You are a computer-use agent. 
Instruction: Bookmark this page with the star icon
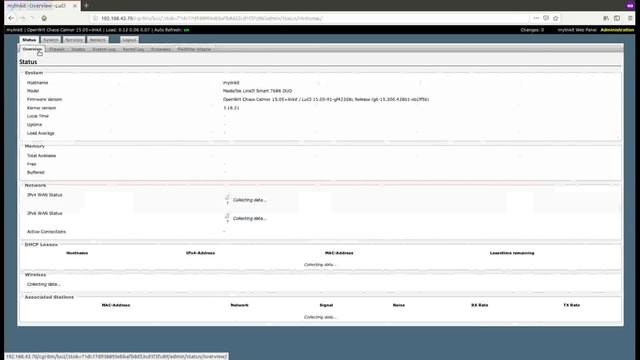[556, 18]
